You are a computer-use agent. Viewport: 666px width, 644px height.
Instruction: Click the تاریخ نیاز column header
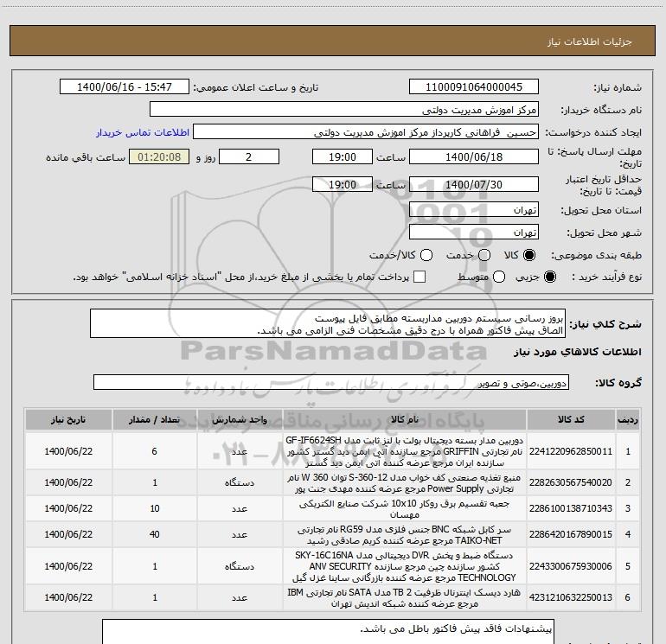[68, 419]
